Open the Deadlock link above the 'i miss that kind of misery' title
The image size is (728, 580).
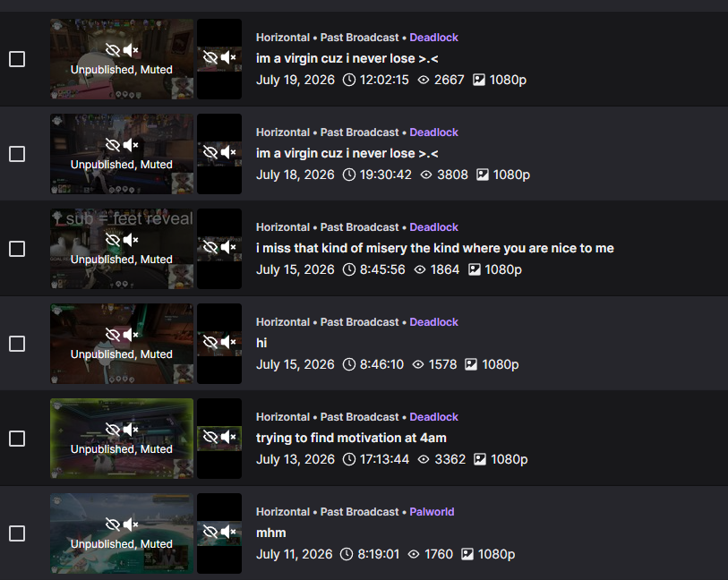pos(433,227)
